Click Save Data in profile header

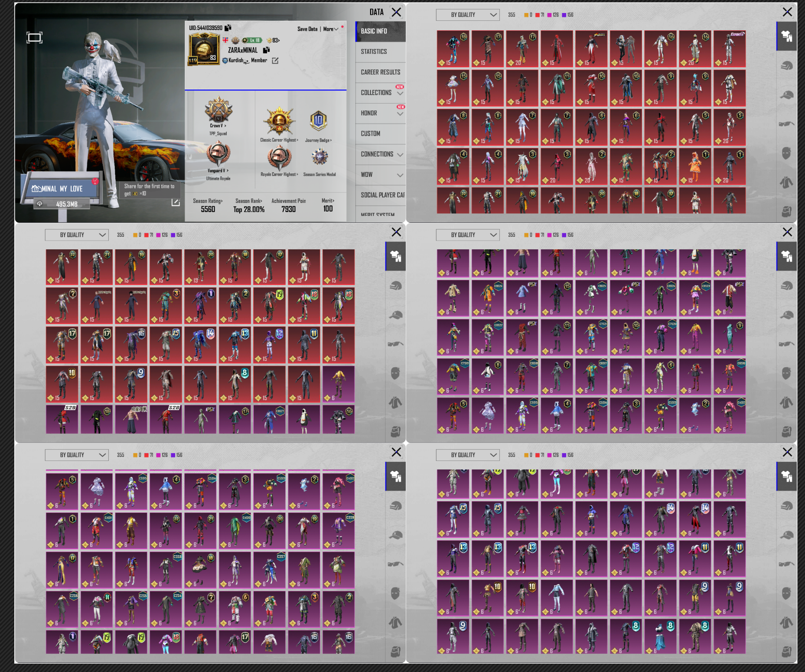click(x=307, y=29)
